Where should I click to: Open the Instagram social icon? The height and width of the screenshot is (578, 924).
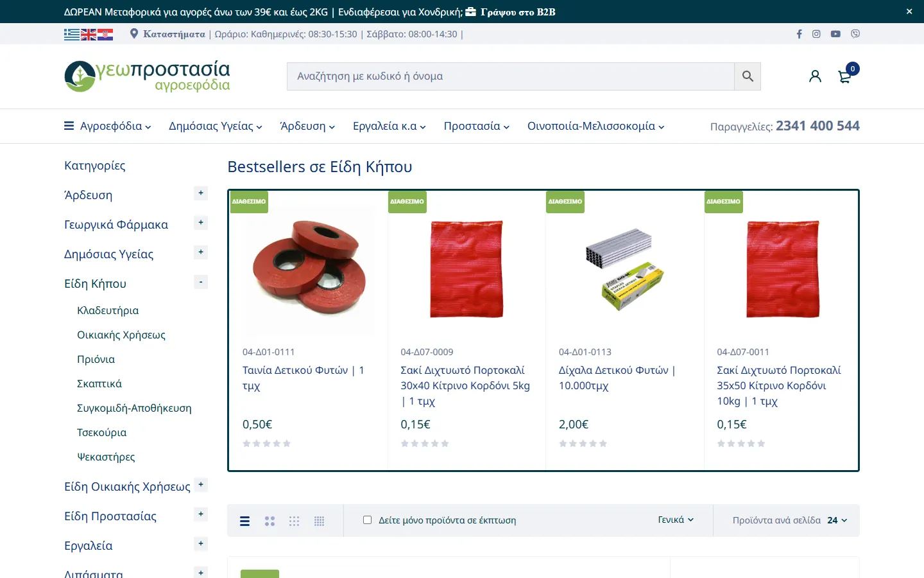point(816,34)
